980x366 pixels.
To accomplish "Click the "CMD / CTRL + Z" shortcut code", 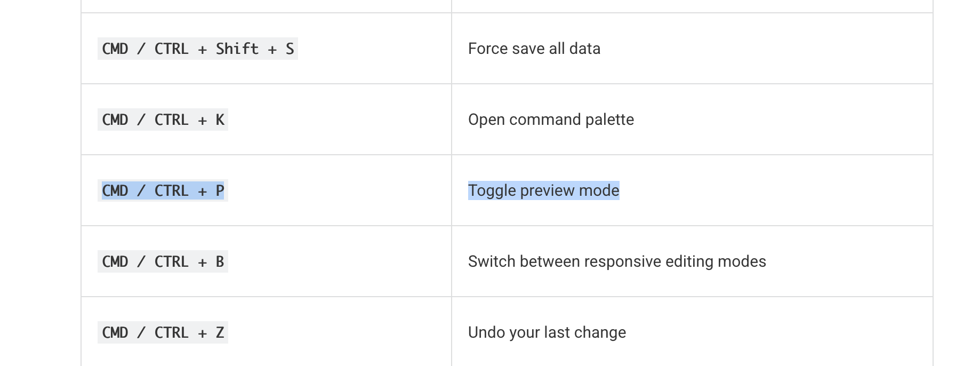I will pyautogui.click(x=163, y=333).
